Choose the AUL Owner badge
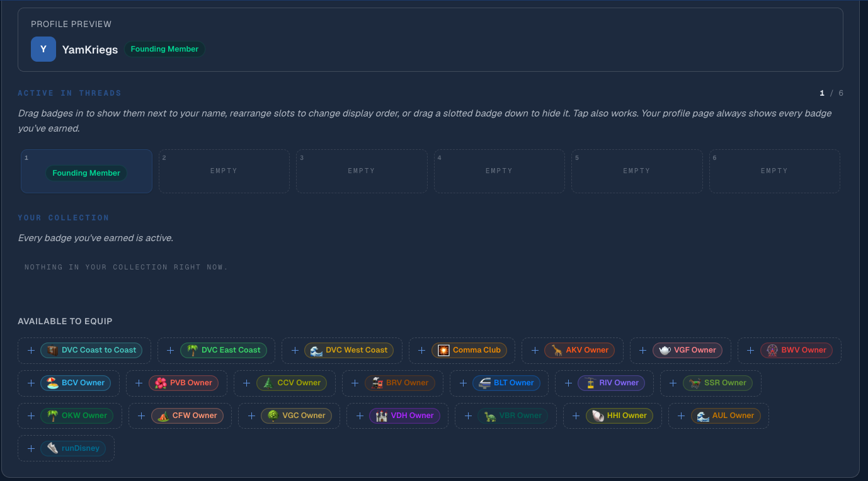This screenshot has width=868, height=481. 726,416
